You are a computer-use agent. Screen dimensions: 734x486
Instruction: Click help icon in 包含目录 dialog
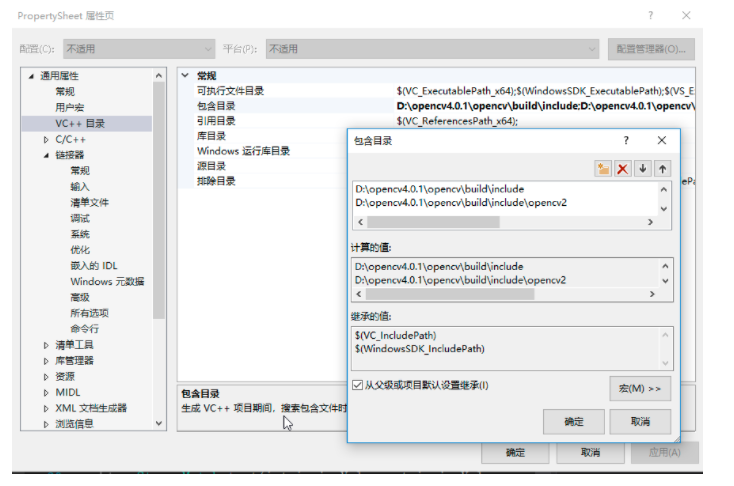626,140
